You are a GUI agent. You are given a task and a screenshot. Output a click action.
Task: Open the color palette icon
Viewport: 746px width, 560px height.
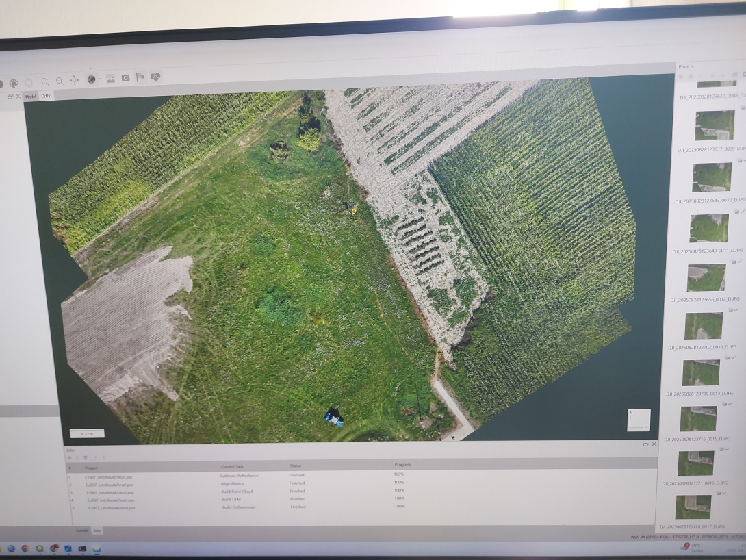click(x=14, y=83)
